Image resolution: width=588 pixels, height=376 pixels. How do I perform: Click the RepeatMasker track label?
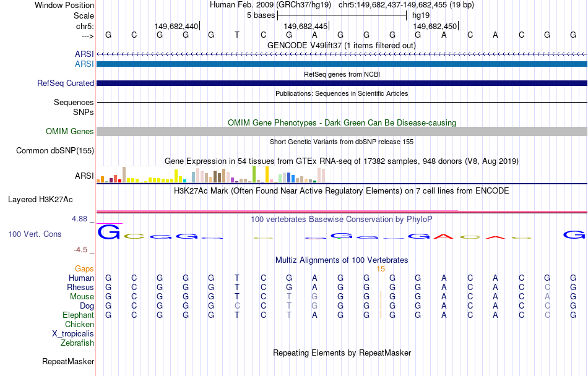(x=68, y=361)
